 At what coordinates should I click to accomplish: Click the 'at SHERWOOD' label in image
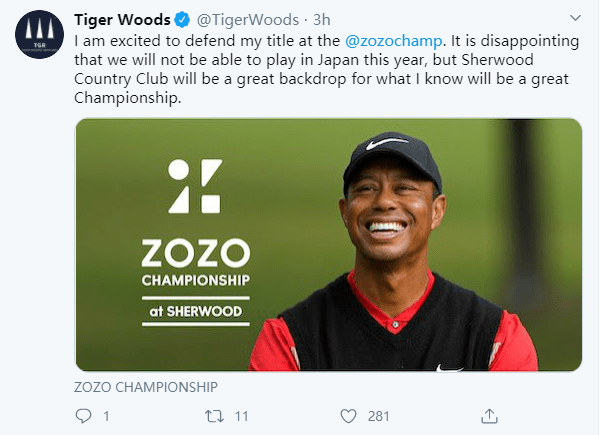click(194, 308)
